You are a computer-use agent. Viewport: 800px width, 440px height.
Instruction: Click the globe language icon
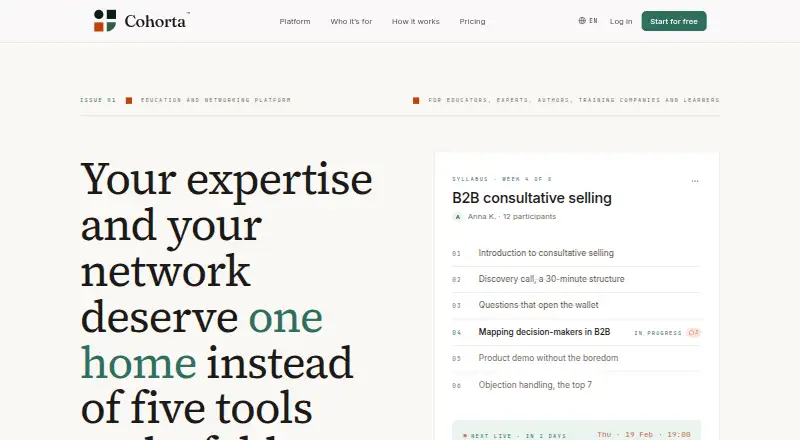(582, 21)
